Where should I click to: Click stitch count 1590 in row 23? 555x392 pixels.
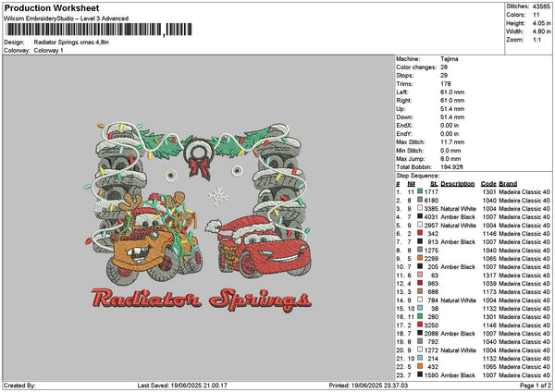(x=431, y=375)
